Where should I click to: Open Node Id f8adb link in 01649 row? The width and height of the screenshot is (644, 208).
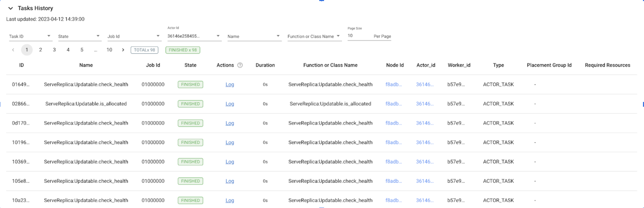[394, 84]
